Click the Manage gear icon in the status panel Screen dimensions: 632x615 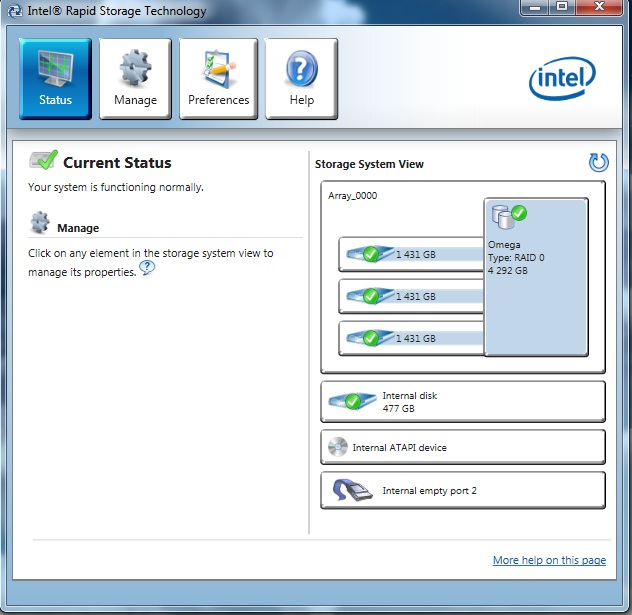(40, 222)
